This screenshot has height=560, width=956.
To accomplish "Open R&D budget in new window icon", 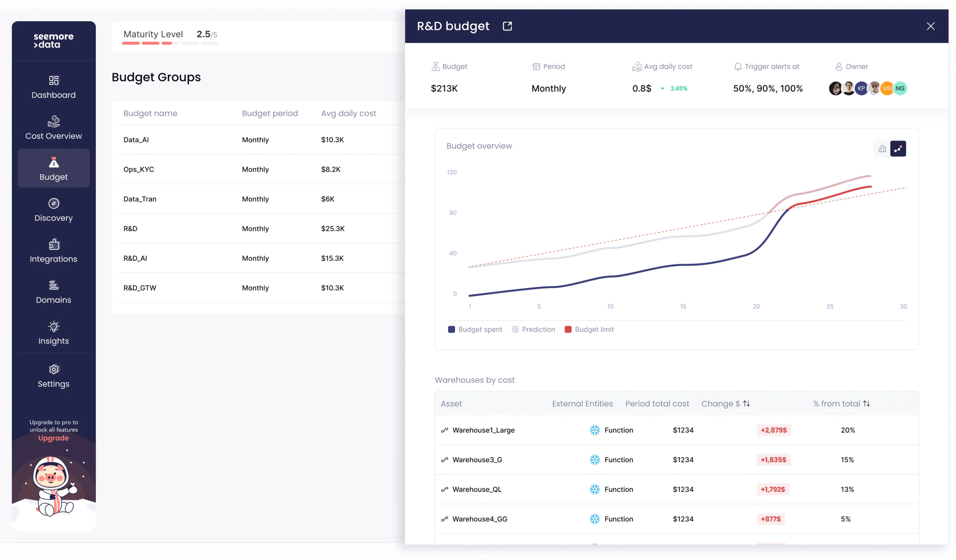I will [x=507, y=26].
